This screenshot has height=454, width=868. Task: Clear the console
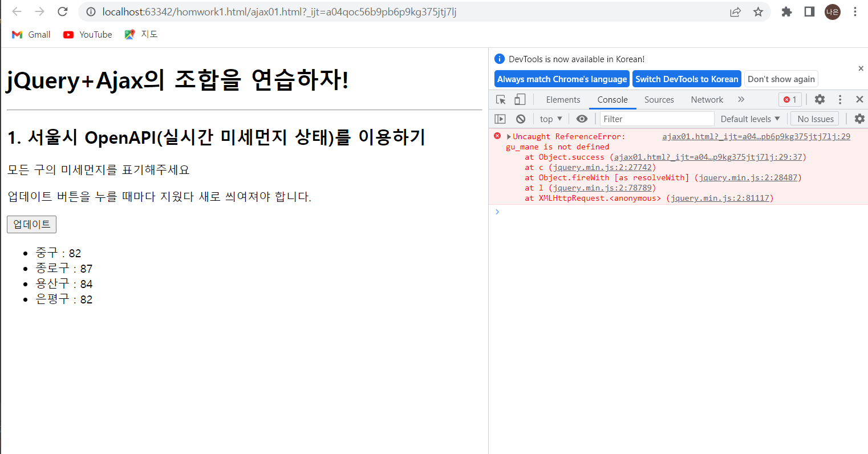(521, 119)
